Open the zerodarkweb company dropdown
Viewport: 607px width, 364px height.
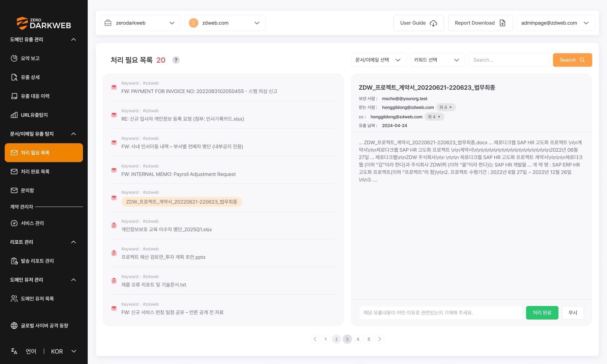coord(140,23)
